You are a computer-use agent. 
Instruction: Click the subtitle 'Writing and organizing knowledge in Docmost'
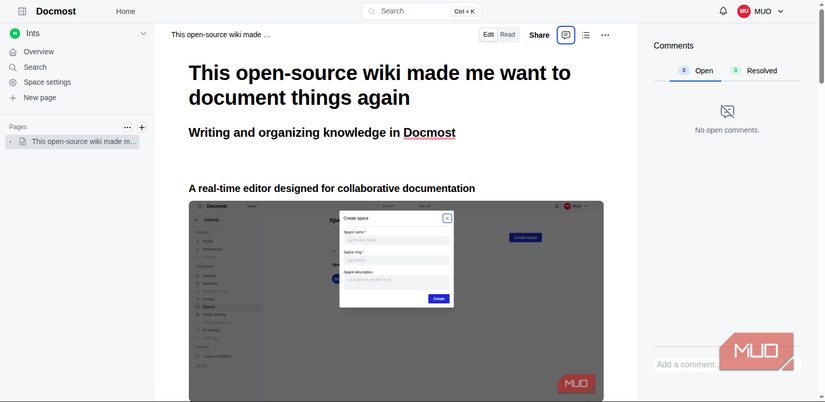click(322, 133)
